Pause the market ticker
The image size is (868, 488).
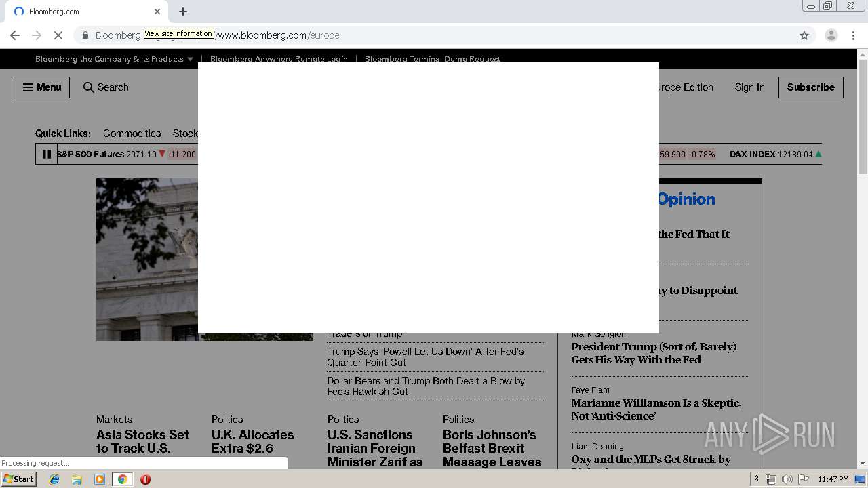click(46, 154)
